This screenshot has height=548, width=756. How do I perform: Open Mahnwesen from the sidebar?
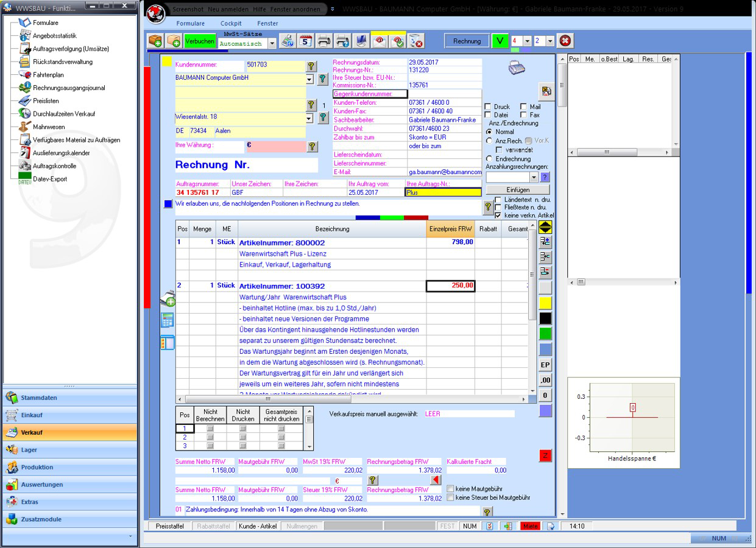49,127
